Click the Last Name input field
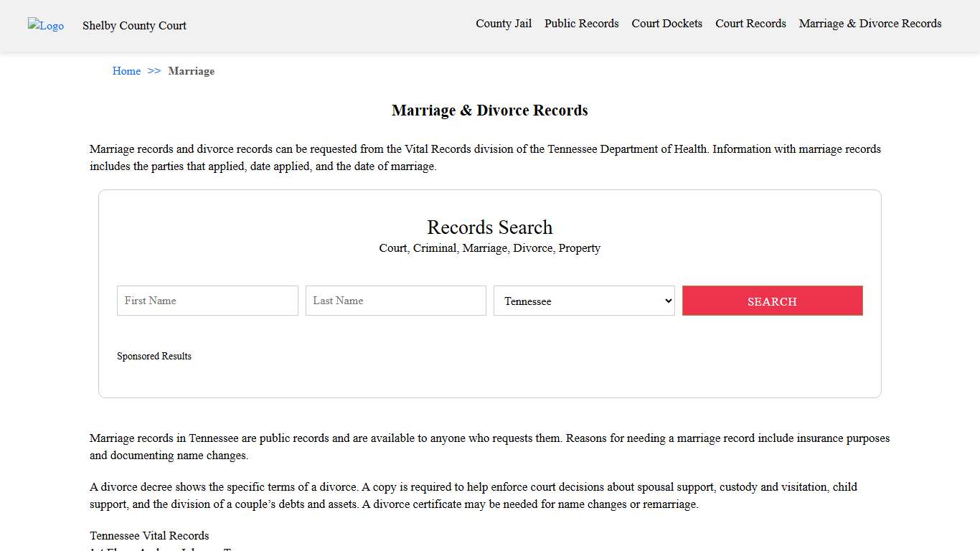 click(x=395, y=301)
